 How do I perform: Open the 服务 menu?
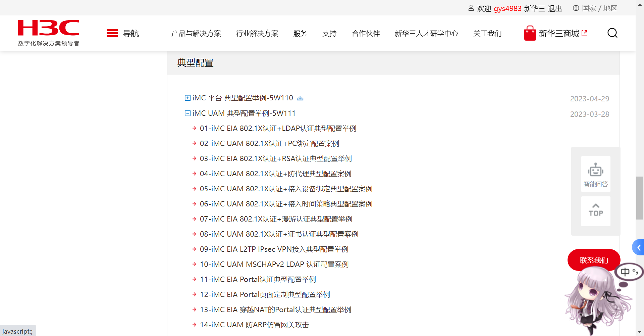tap(300, 34)
